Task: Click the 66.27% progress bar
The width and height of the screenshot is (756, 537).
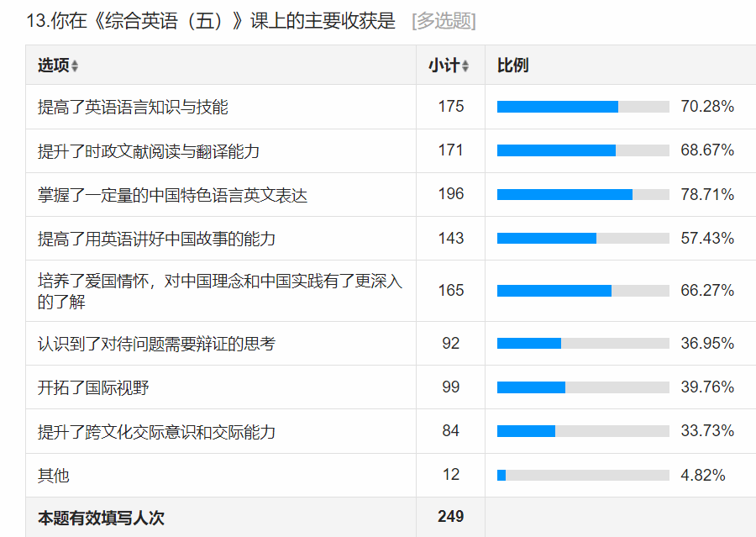Action: point(583,291)
